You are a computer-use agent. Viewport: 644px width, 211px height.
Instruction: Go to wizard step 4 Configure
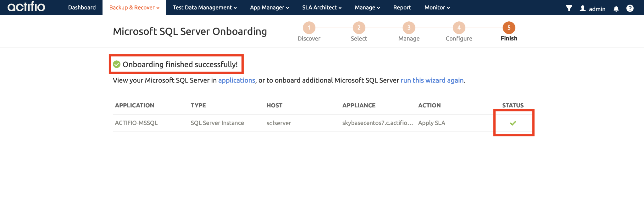[x=459, y=28]
